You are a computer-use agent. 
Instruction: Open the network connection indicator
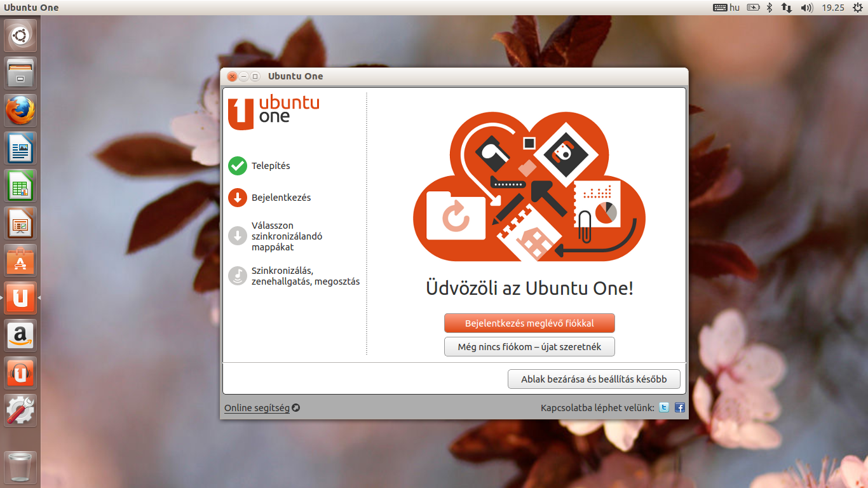click(x=786, y=8)
